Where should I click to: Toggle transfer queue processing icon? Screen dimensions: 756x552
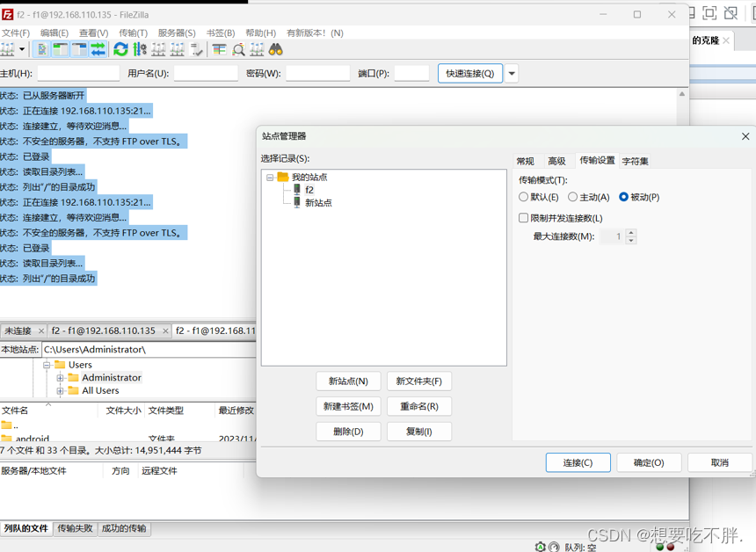coord(140,49)
